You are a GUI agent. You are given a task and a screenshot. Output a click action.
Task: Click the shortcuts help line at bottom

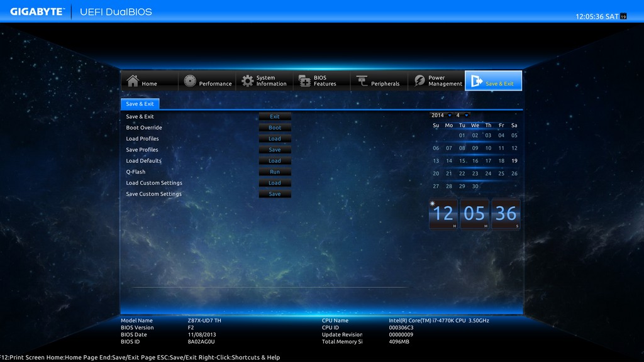pos(140,358)
